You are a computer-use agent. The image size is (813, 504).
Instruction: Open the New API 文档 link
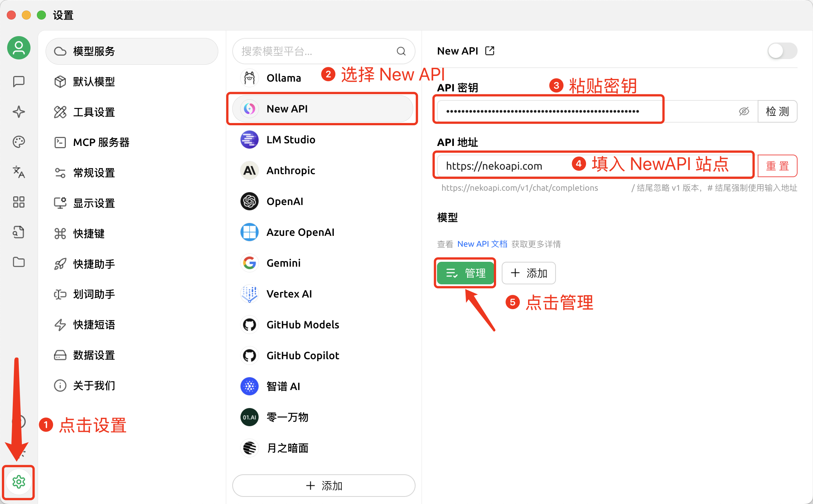(x=482, y=244)
